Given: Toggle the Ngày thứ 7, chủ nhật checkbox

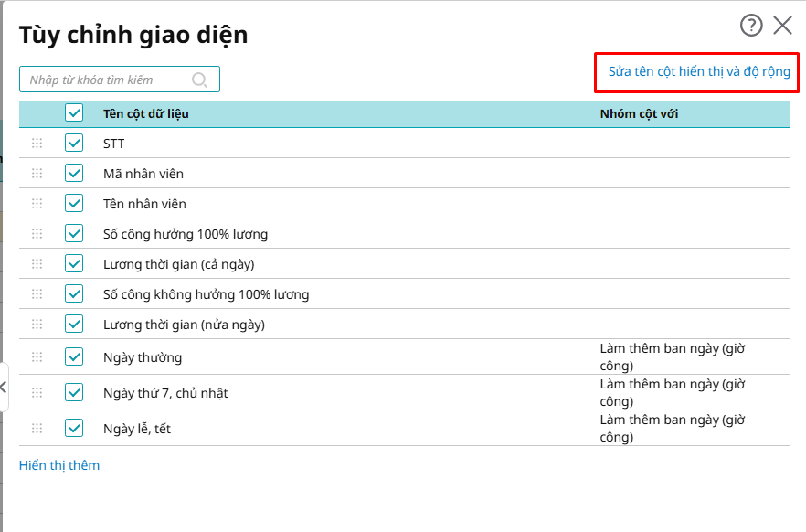Looking at the screenshot, I should pyautogui.click(x=74, y=393).
